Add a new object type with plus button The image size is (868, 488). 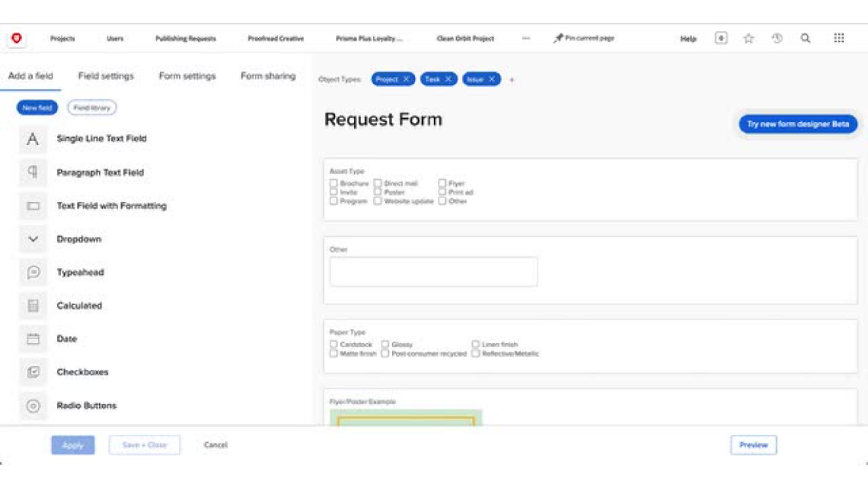pyautogui.click(x=512, y=80)
